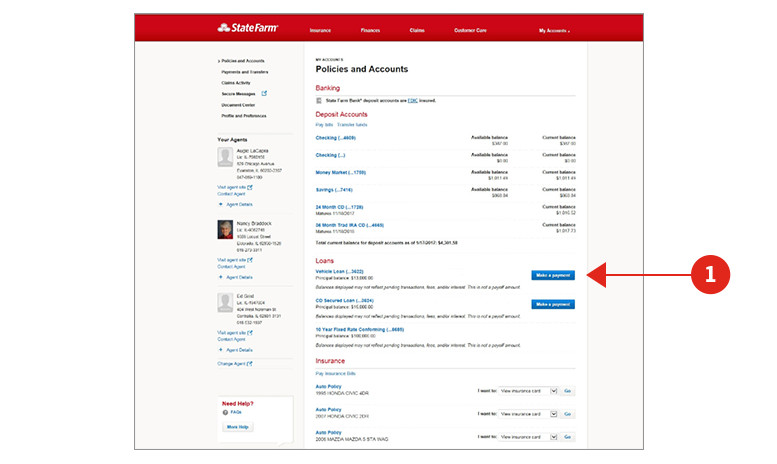777x464 pixels.
Task: Open the 36 Month Trad IRA CD
Action: 349,225
